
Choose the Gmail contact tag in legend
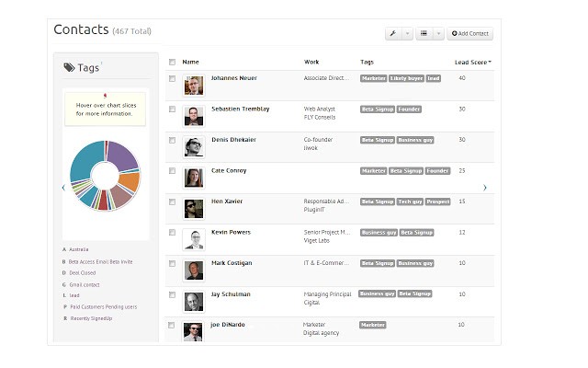click(85, 284)
